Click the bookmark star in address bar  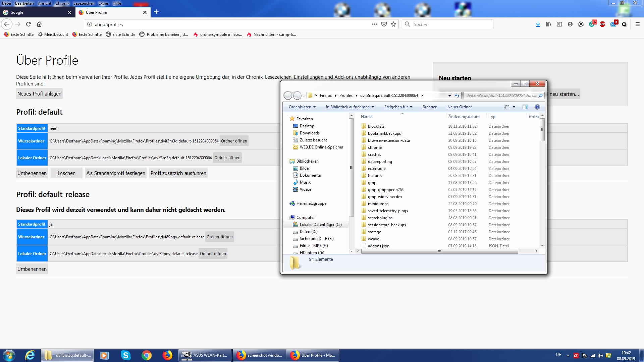click(393, 24)
